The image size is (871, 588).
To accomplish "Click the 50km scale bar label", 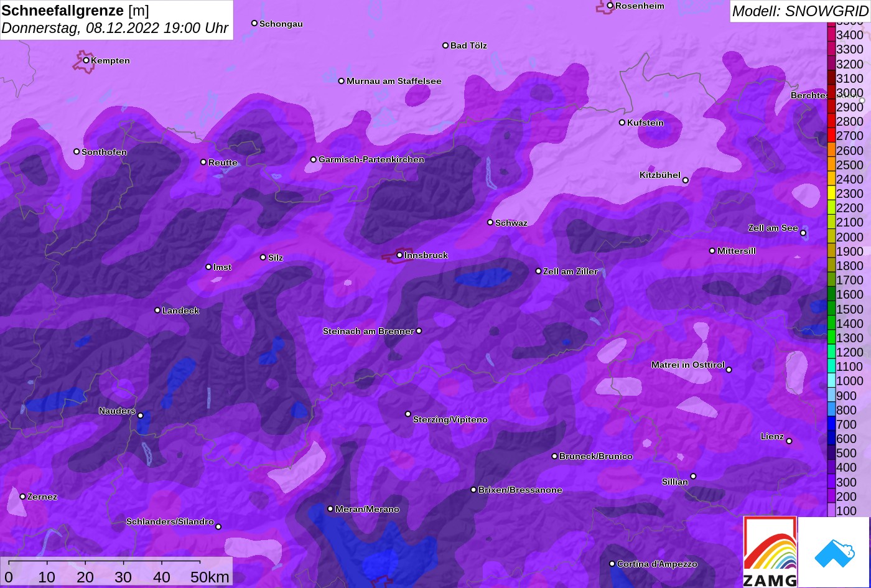I will [x=210, y=577].
